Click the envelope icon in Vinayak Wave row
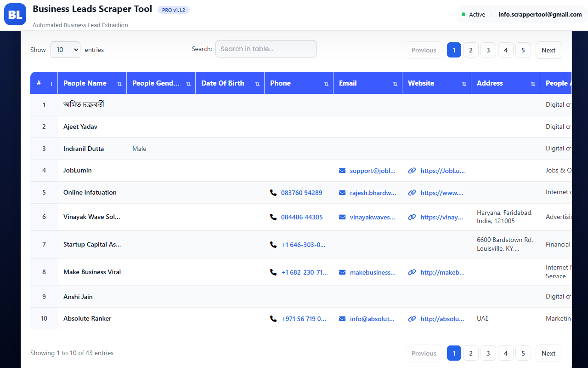Image resolution: width=588 pixels, height=368 pixels. click(342, 217)
